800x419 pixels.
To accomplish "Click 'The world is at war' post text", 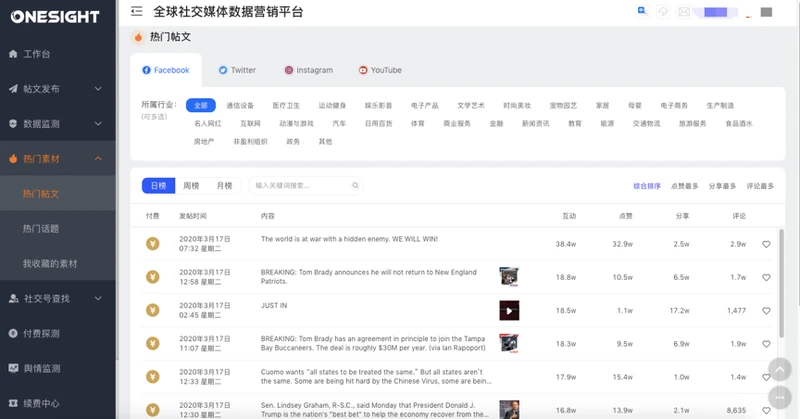I will [349, 239].
